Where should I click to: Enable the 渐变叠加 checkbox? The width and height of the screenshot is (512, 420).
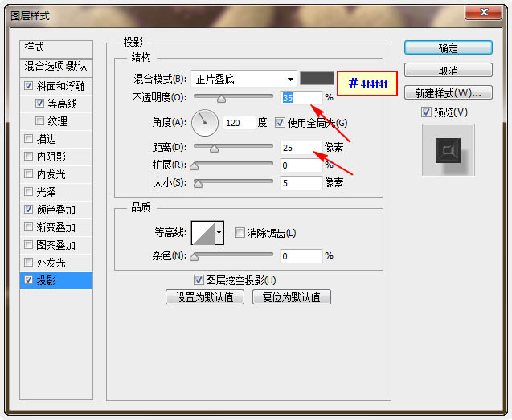coord(28,226)
